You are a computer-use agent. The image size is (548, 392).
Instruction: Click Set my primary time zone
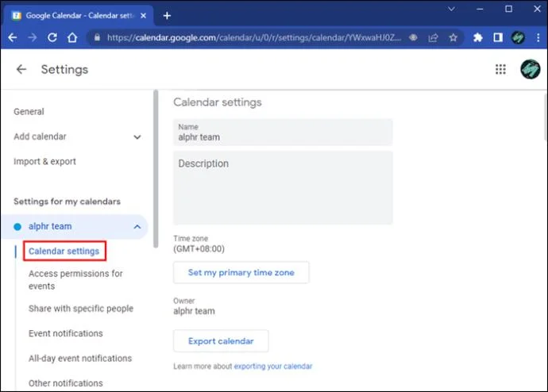[241, 273]
